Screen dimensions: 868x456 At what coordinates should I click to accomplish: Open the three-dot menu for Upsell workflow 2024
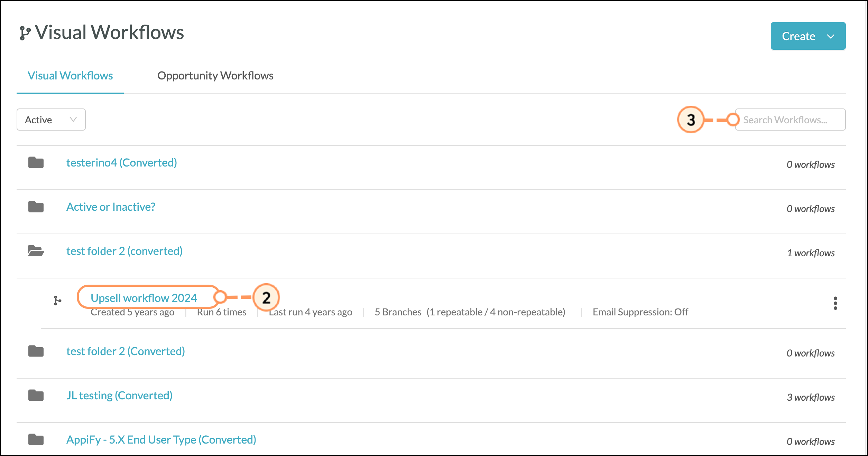click(x=835, y=303)
